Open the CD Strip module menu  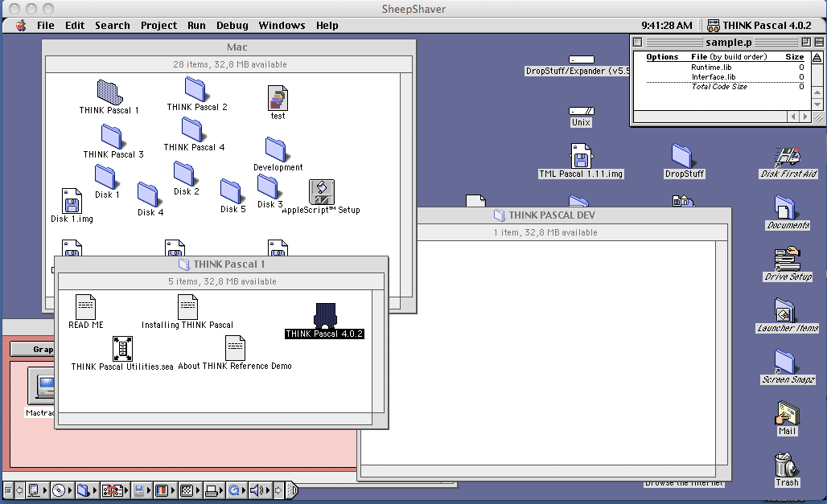pos(62,491)
